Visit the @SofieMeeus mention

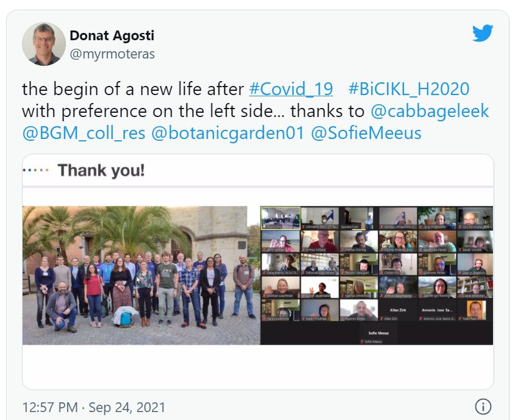coord(366,133)
